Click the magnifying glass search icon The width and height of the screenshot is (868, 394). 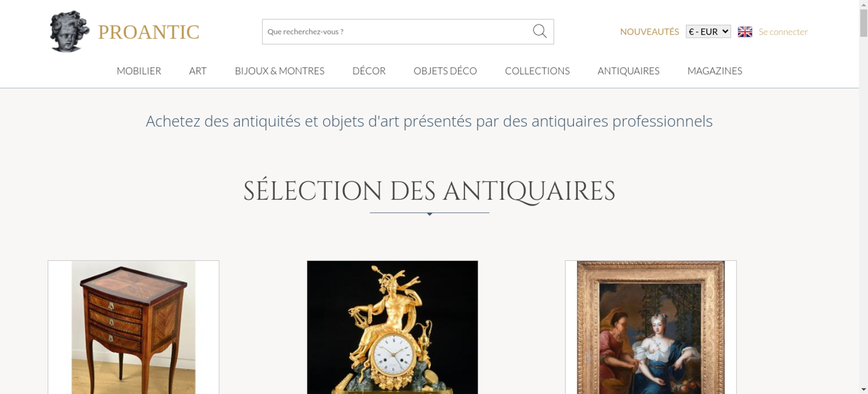point(539,31)
